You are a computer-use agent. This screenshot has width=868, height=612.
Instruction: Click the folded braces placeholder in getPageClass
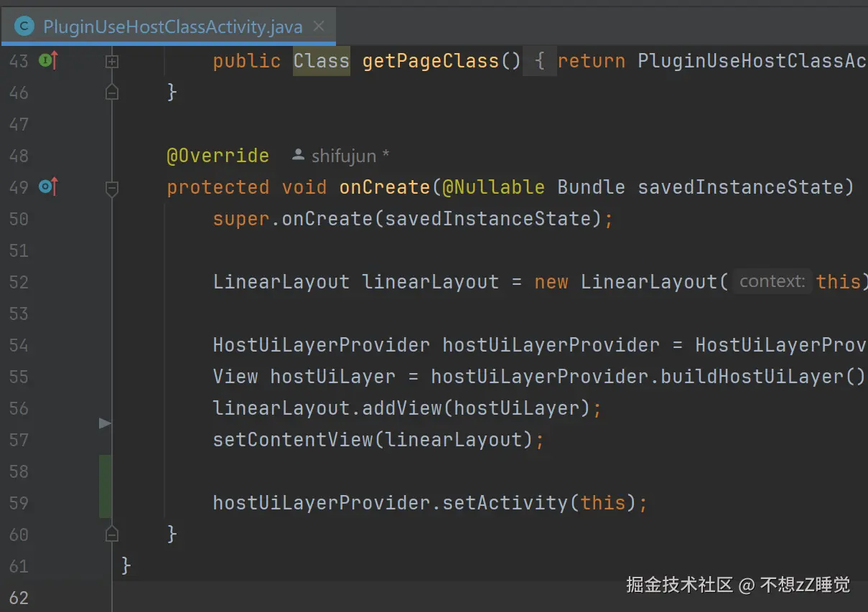(540, 61)
